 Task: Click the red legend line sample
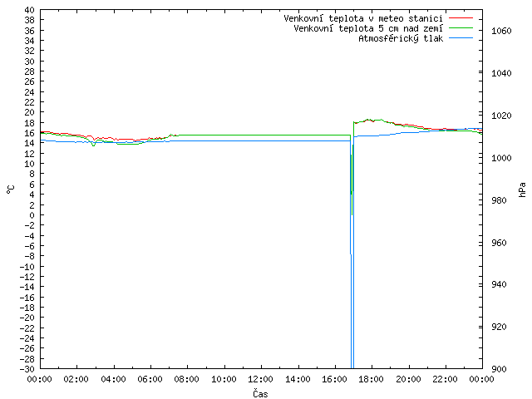pos(461,17)
